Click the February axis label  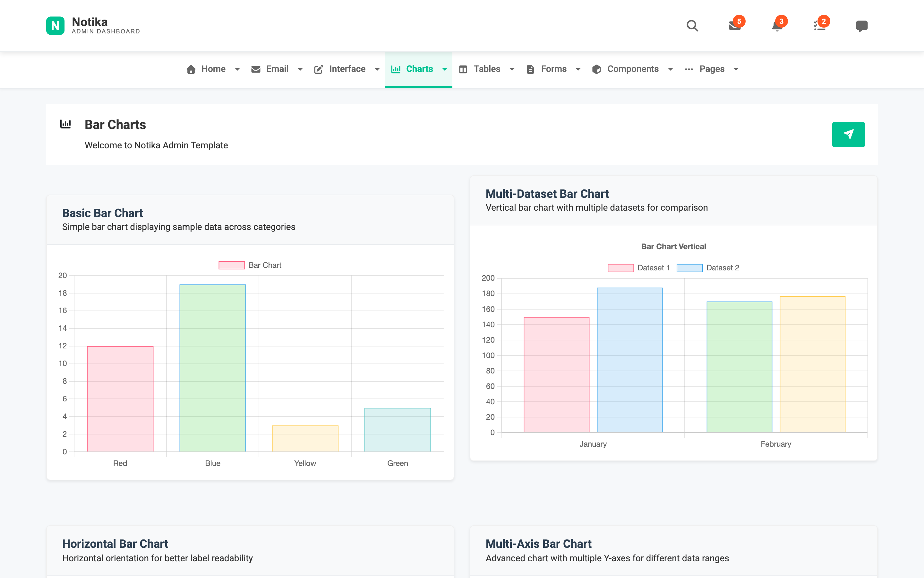[x=775, y=444]
